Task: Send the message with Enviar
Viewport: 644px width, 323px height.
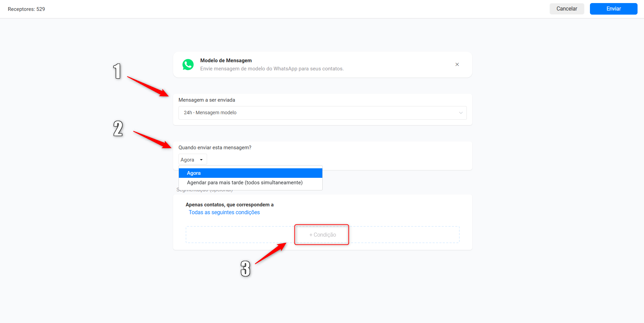Action: coord(613,9)
